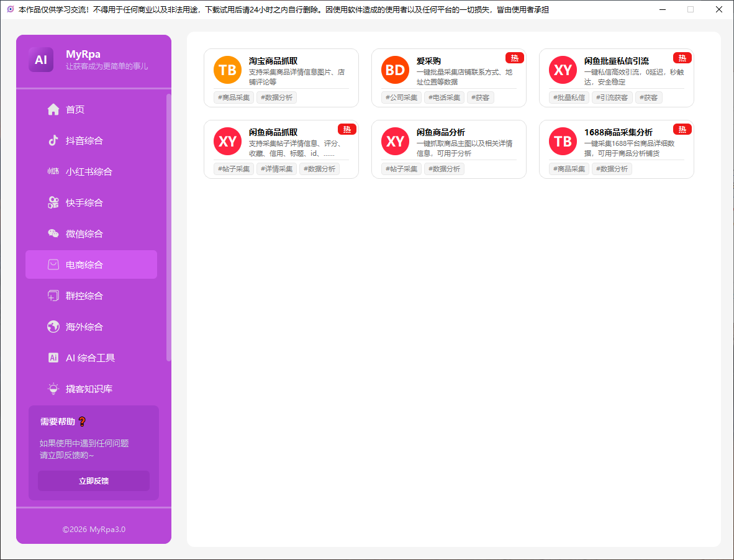Click #帖子采集 tag on 闲鱼商品抓取 card
734x560 pixels.
tap(233, 169)
